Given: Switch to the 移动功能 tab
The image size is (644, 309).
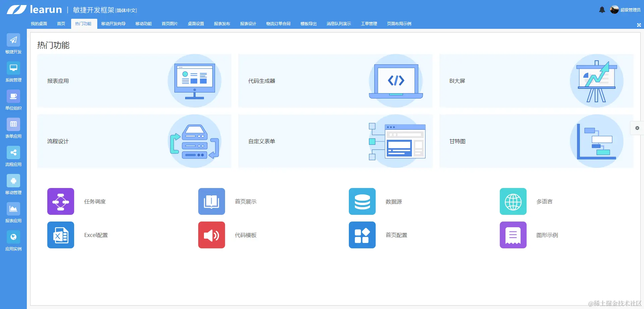Looking at the screenshot, I should point(144,24).
